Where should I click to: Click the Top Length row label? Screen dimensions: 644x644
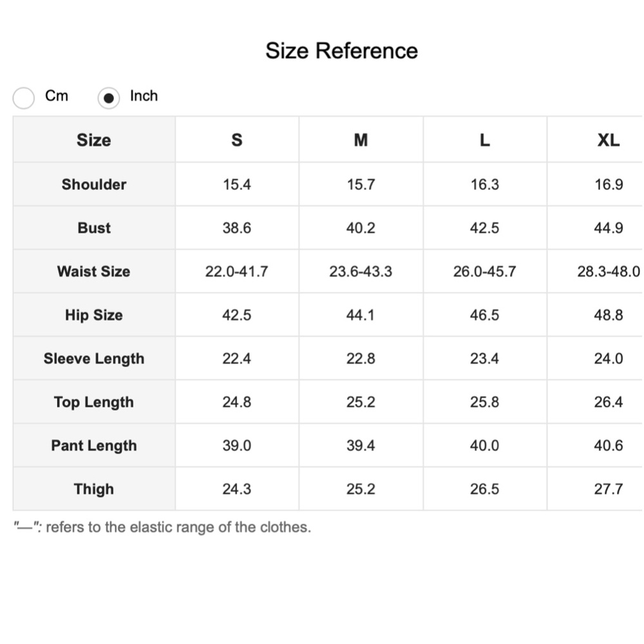(94, 402)
